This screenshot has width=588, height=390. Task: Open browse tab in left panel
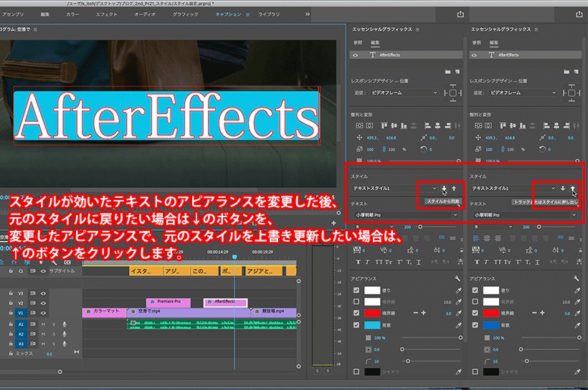(358, 43)
